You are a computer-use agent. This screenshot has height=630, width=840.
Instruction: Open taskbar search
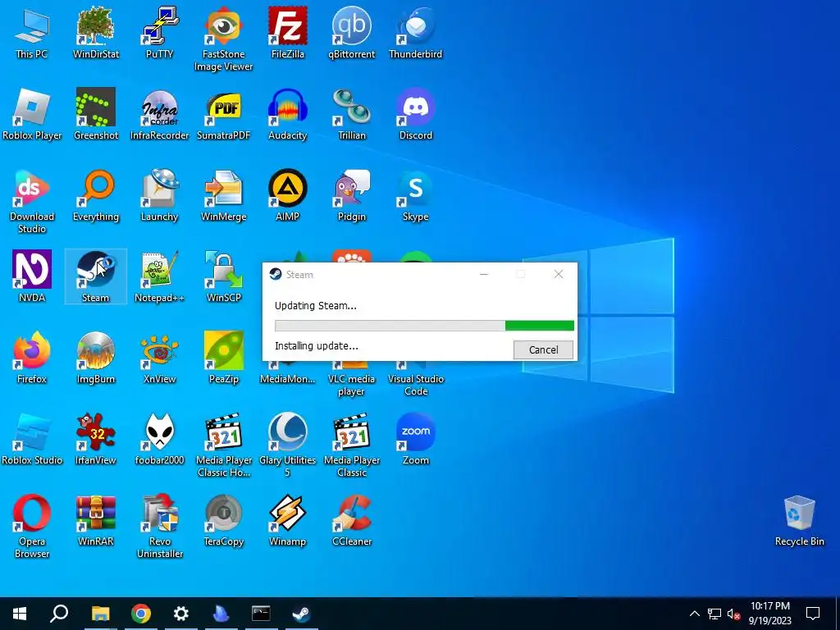59,614
